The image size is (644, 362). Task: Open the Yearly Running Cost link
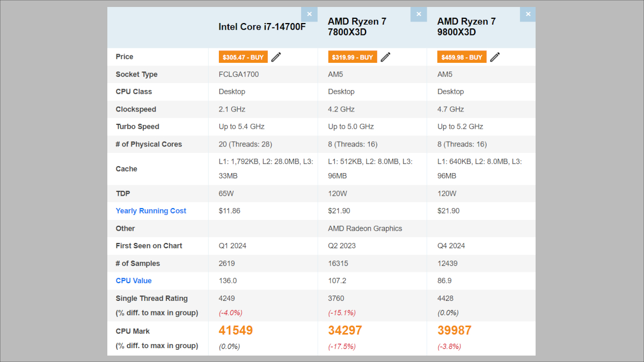151,211
